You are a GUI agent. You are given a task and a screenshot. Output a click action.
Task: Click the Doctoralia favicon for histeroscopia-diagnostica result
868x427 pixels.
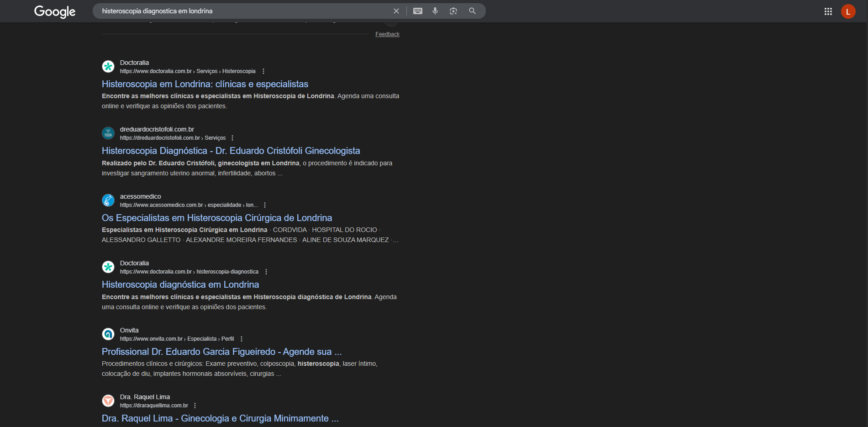click(108, 267)
